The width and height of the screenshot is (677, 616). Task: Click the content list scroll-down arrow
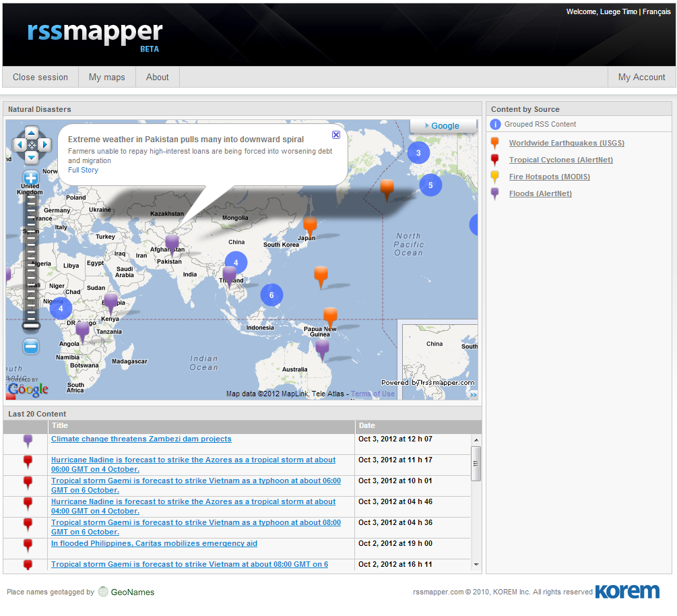476,565
